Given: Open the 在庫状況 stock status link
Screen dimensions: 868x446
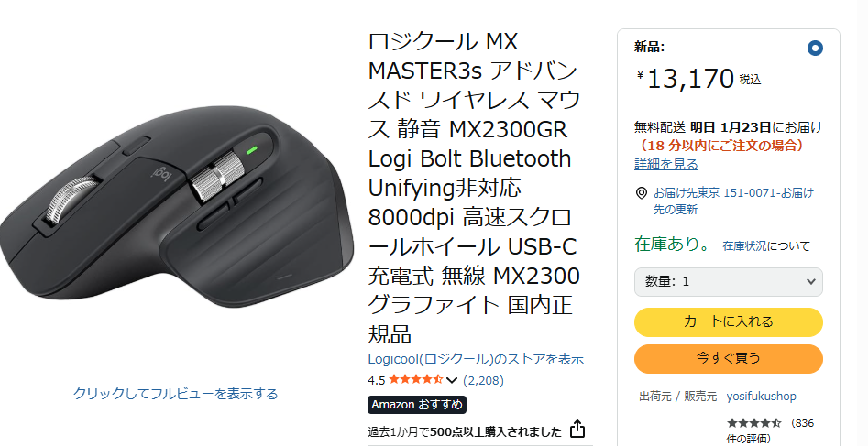Looking at the screenshot, I should [x=744, y=245].
